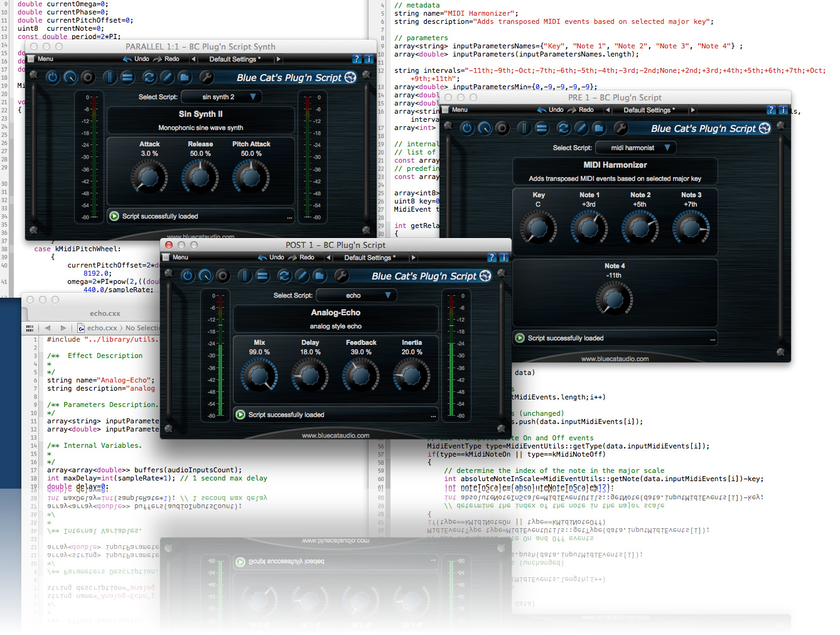Click Redo in POST 1 window
This screenshot has width=840, height=635.
301,258
